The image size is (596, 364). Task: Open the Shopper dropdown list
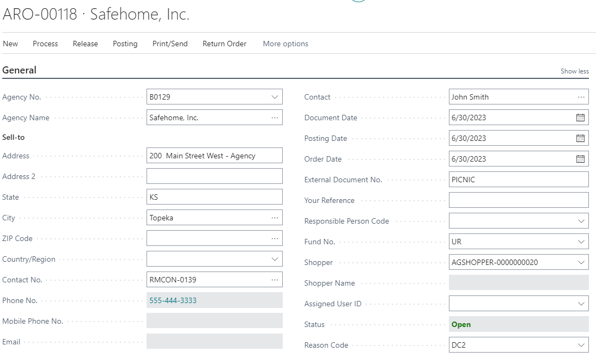tap(581, 262)
